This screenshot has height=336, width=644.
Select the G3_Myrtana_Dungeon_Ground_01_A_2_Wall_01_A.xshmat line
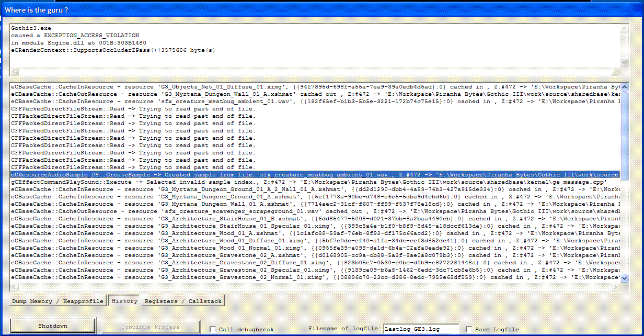pyautogui.click(x=315, y=189)
